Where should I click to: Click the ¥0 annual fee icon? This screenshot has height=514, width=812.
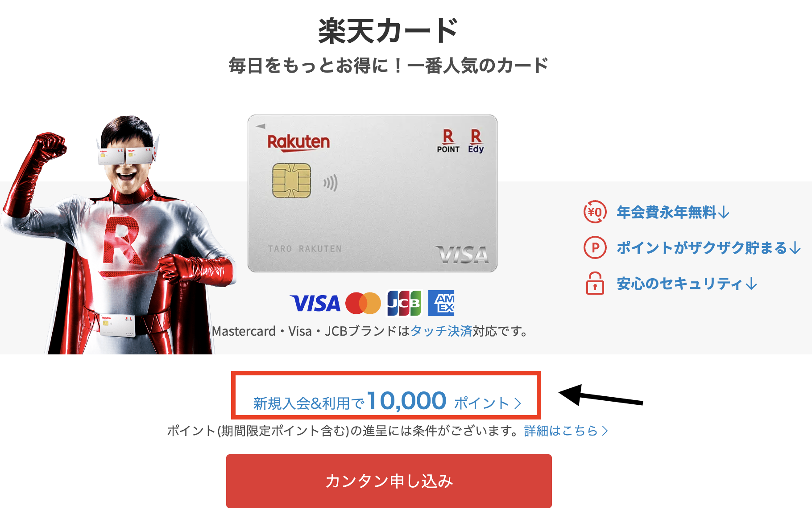[x=595, y=212]
